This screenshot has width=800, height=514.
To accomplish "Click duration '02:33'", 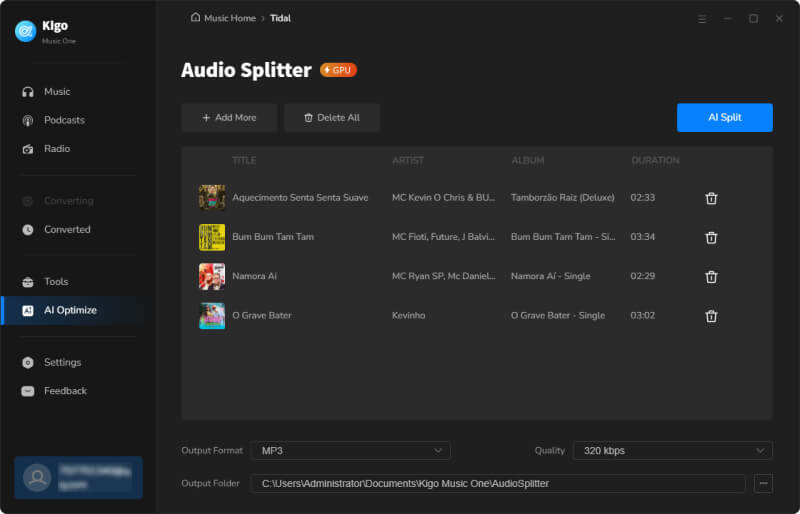I will coord(642,198).
